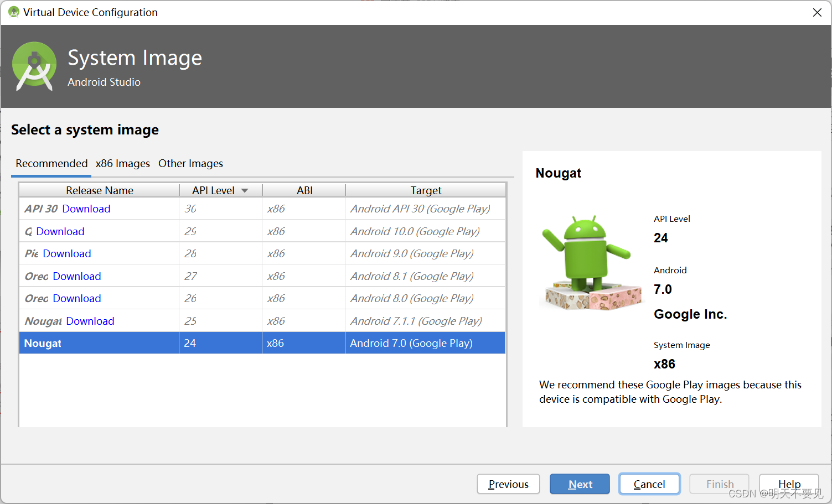Select the Android 7.1.1 (Google Play) target cell

425,321
